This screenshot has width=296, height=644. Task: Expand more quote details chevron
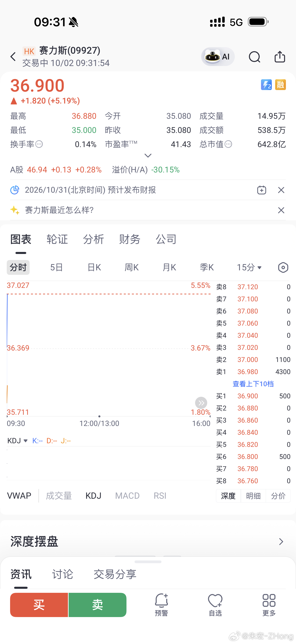(148, 156)
